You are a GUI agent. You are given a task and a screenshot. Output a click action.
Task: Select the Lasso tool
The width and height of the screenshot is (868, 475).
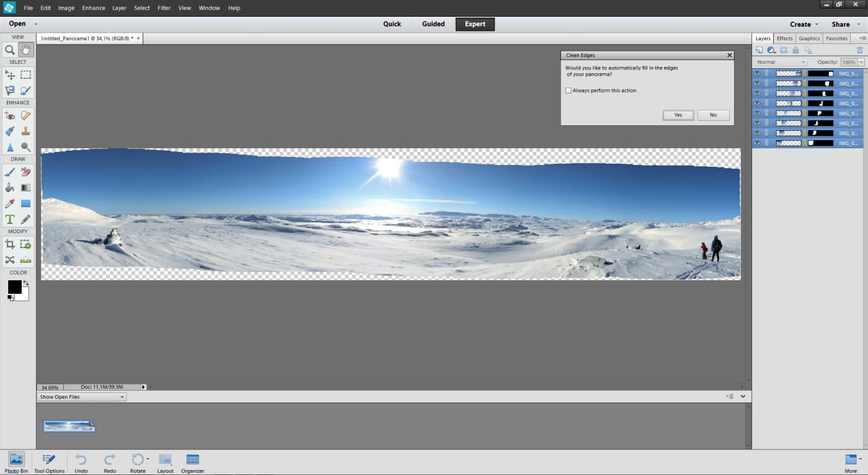click(10, 91)
